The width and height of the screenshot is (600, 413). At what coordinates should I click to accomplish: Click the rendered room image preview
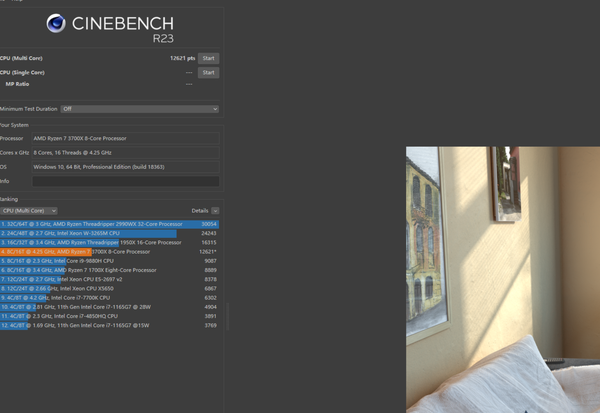click(503, 280)
